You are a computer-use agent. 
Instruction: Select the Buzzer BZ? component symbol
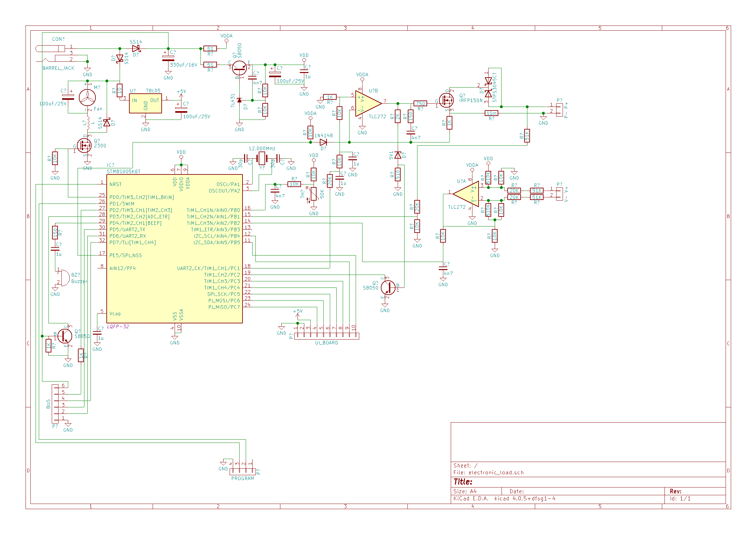point(65,278)
